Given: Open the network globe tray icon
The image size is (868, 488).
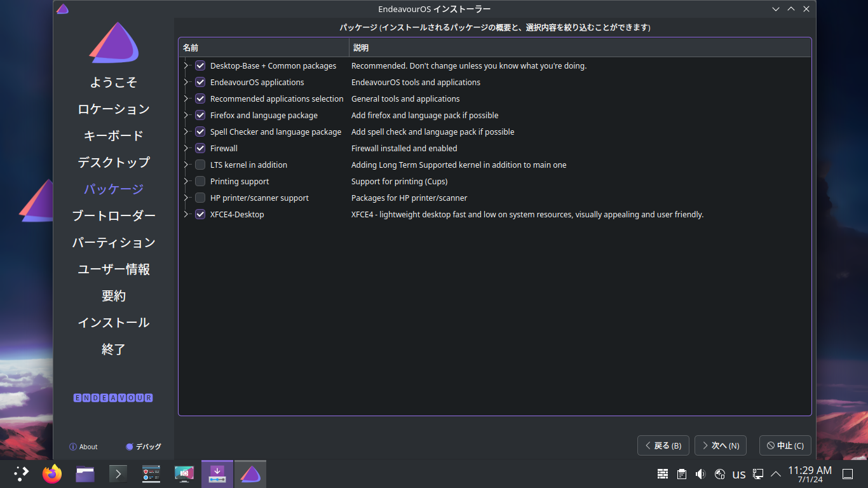Looking at the screenshot, I should (x=720, y=474).
